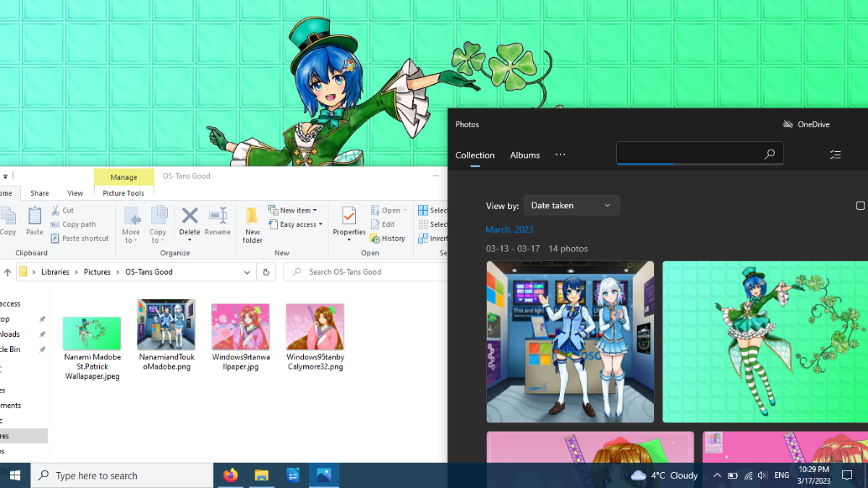Click the OneDrive cloud icon in Photos
This screenshot has height=488, width=868.
pyautogui.click(x=788, y=124)
